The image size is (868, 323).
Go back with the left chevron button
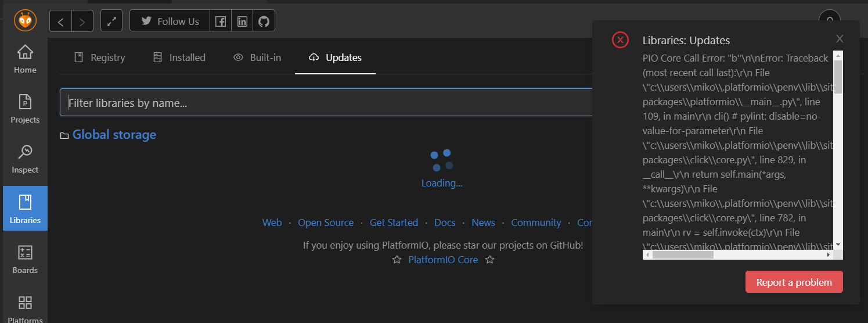point(60,21)
